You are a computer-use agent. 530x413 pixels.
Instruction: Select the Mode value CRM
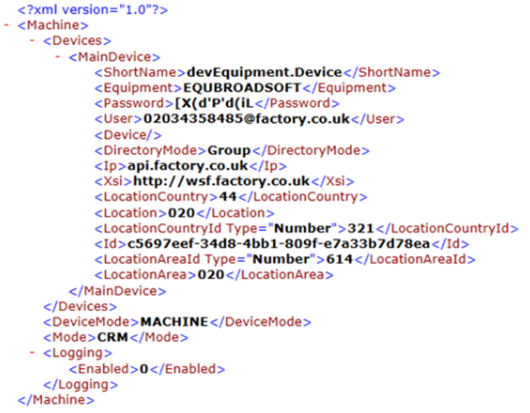[x=113, y=337]
